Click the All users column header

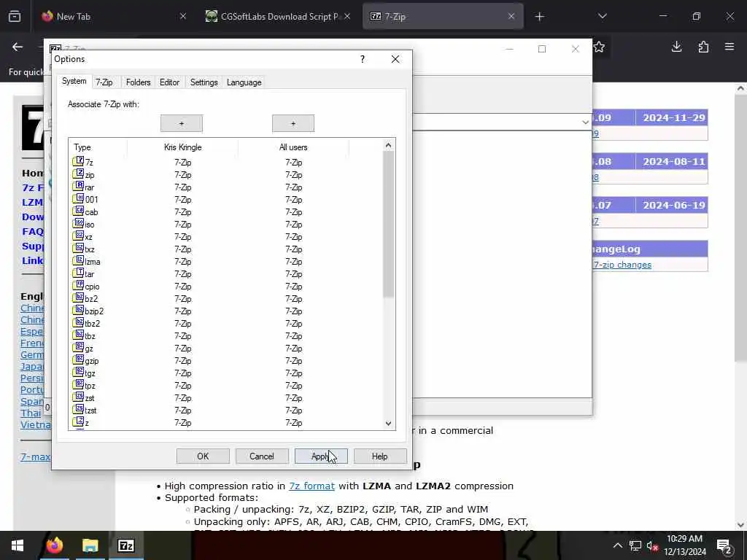[x=293, y=147]
